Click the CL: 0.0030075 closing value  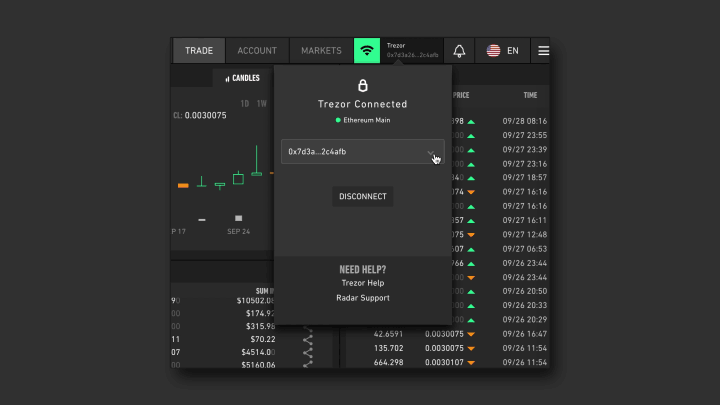point(200,116)
